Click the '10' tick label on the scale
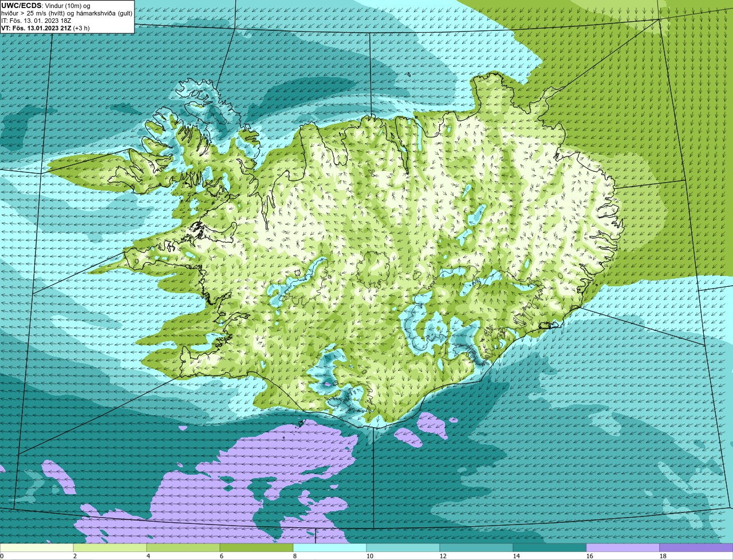733x560 pixels. coord(370,556)
